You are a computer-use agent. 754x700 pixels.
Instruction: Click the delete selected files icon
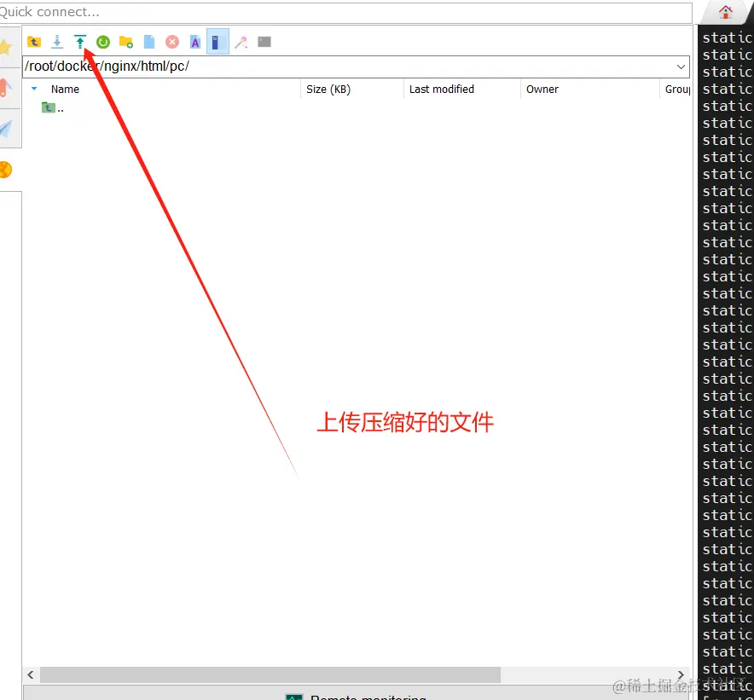(x=172, y=42)
